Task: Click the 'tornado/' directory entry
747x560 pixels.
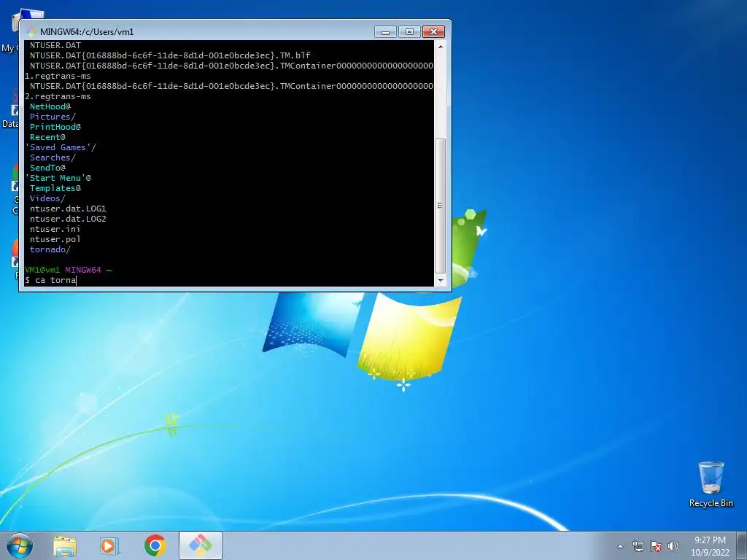Action: (50, 249)
